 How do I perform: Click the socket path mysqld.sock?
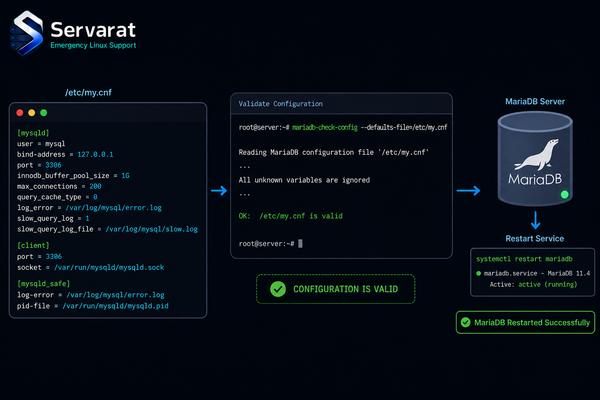pos(109,267)
